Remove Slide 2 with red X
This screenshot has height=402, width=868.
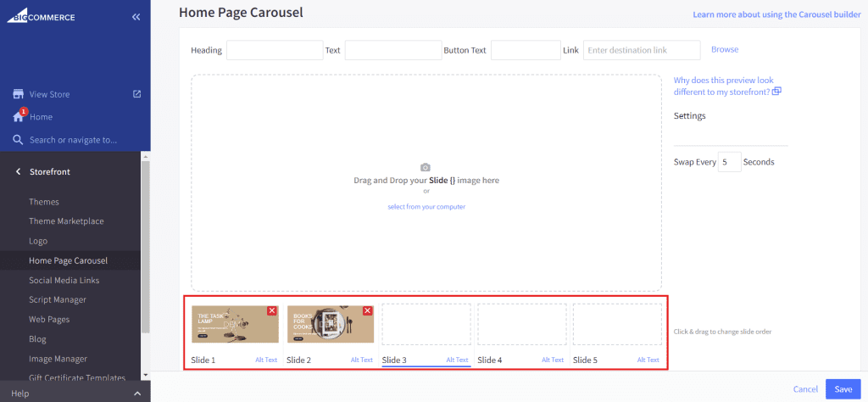367,310
